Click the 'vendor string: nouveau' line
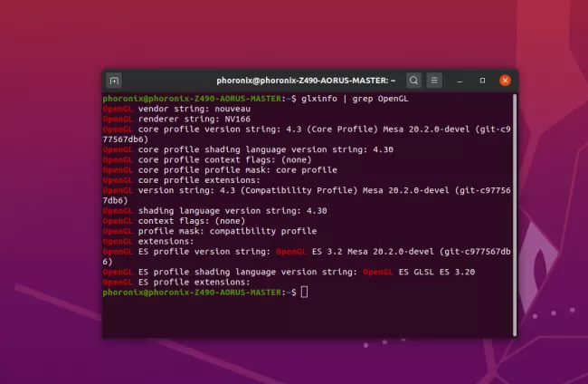The image size is (588, 384). tap(176, 109)
